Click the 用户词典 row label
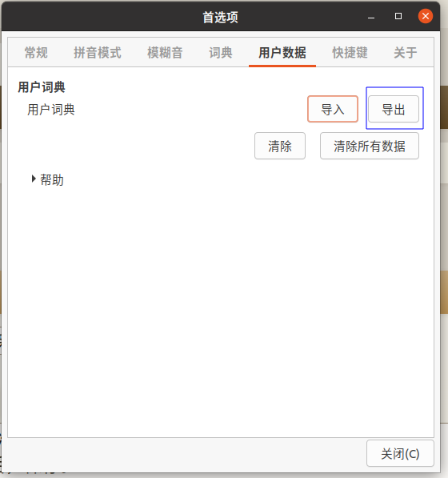The width and height of the screenshot is (448, 478). coord(51,110)
